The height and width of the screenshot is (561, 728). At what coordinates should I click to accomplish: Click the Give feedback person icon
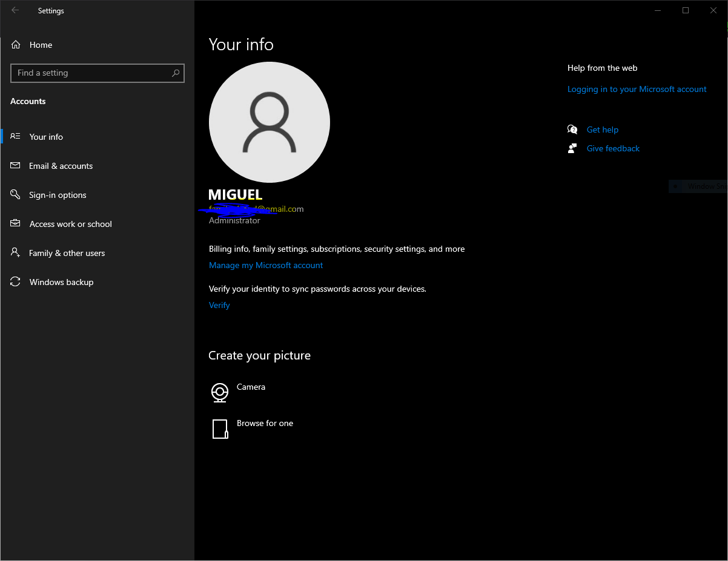572,148
